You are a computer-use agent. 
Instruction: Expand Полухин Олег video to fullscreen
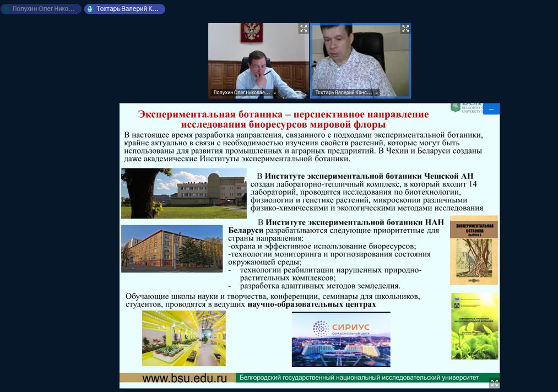pyautogui.click(x=304, y=29)
